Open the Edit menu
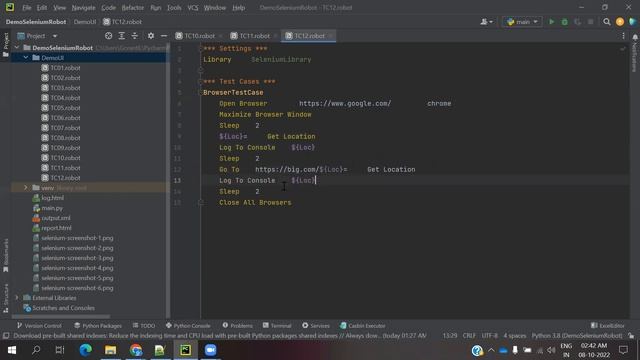This screenshot has width=640, height=360. (42, 8)
